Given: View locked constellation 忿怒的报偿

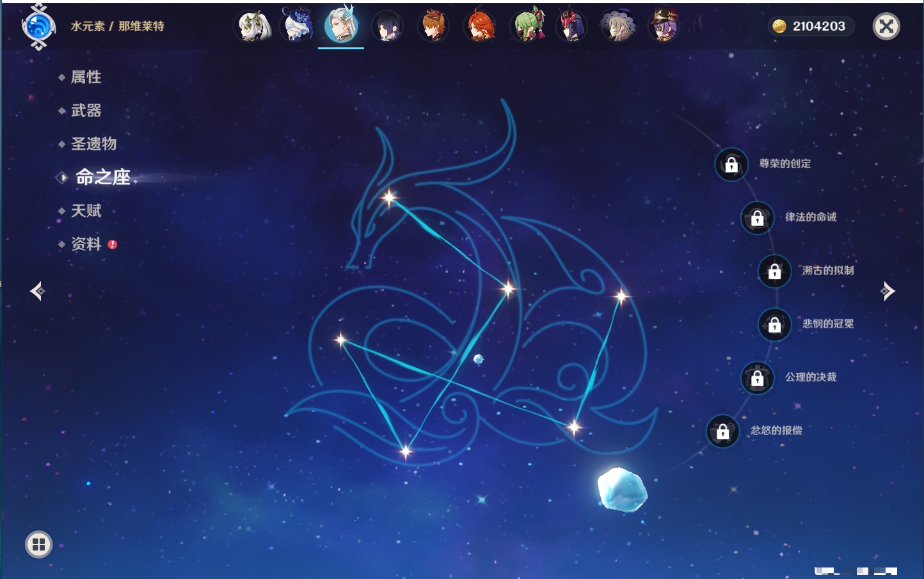Looking at the screenshot, I should pyautogui.click(x=722, y=431).
